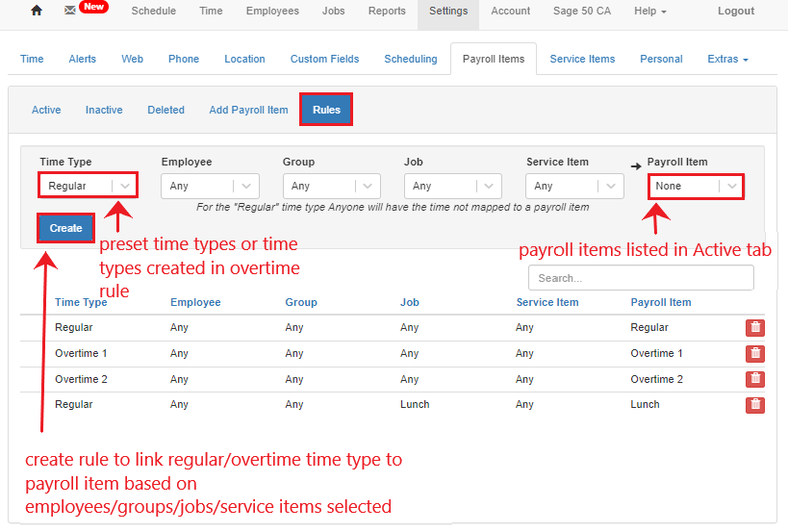Sort rules by Job column
Viewport: 788px width, 532px height.
410,302
